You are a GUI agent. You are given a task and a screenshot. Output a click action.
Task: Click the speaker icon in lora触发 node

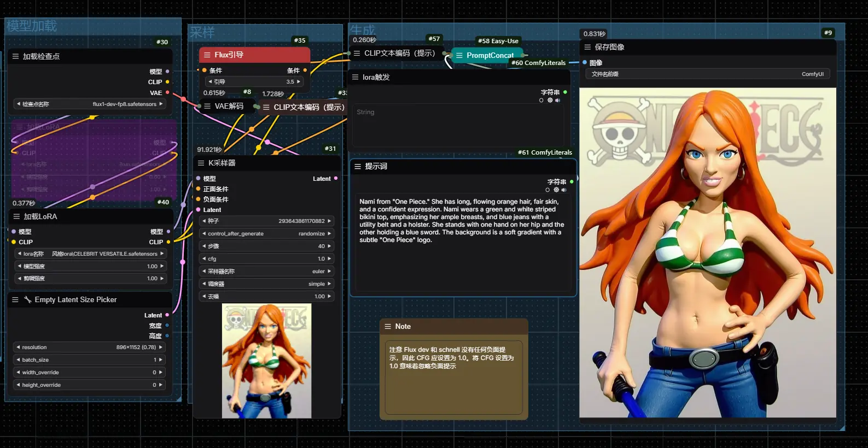(557, 100)
